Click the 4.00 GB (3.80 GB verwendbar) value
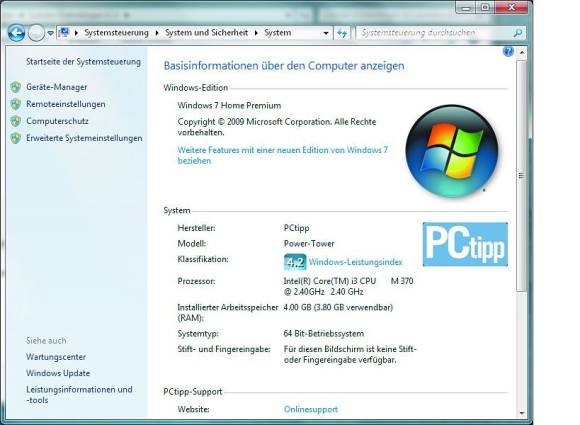This screenshot has height=425, width=580. pyautogui.click(x=338, y=307)
